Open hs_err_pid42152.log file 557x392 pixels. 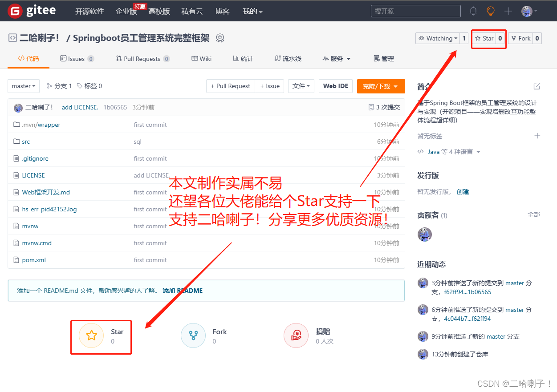49,209
